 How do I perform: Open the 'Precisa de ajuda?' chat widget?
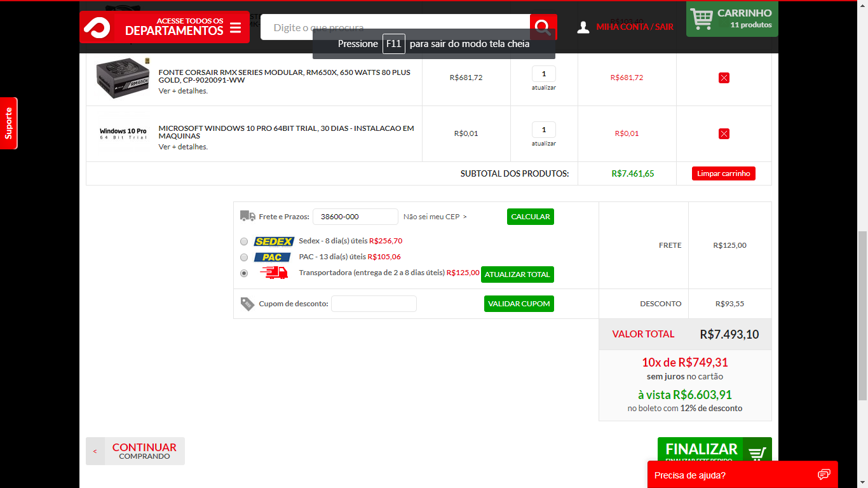coord(743,475)
